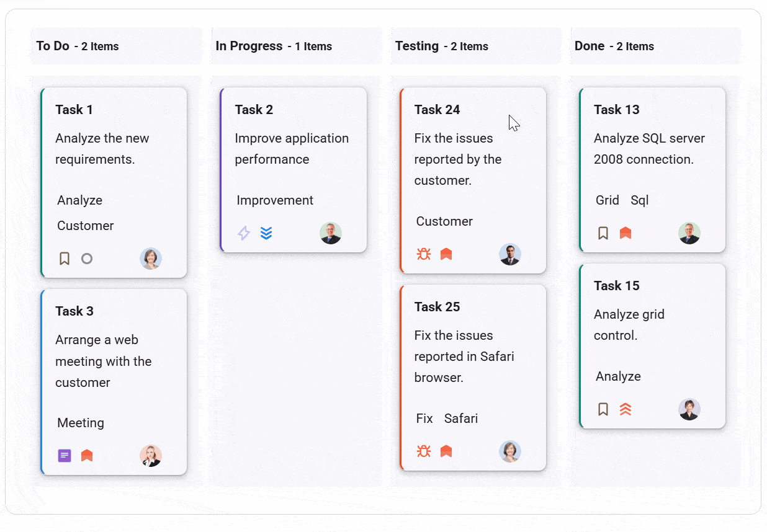Collapse the Testing column
The image size is (767, 532).
475,46
